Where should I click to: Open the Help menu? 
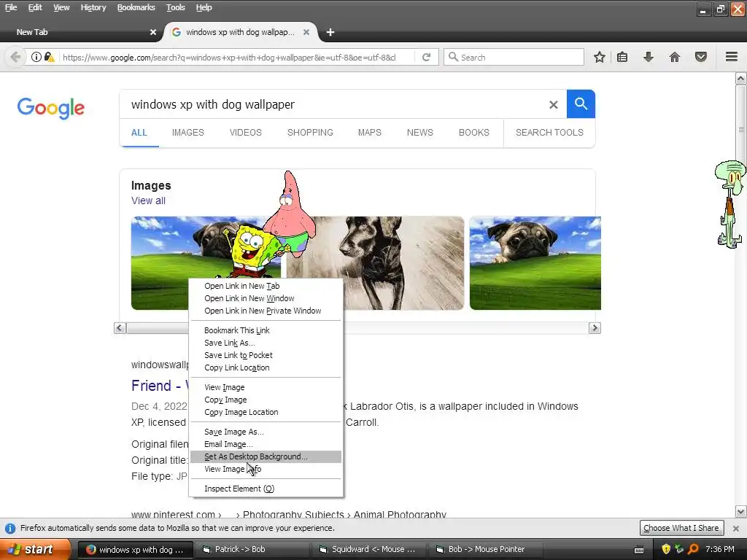pyautogui.click(x=204, y=7)
